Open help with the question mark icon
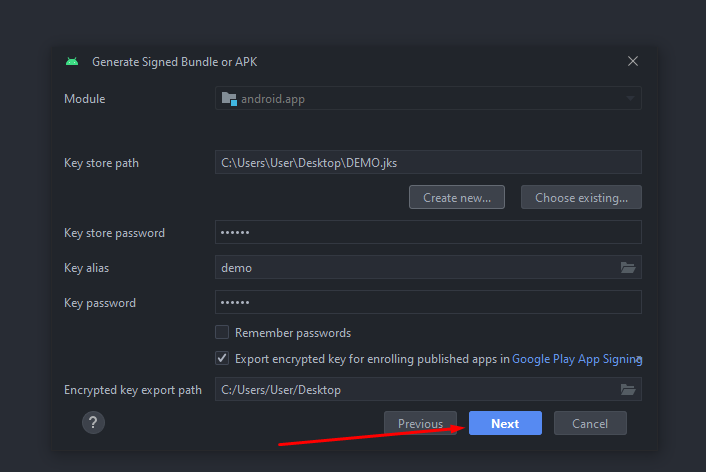 [x=93, y=423]
